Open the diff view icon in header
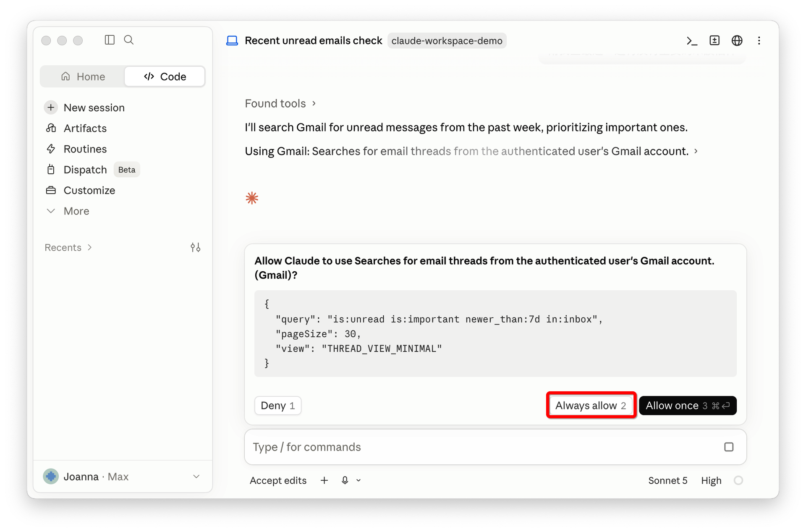806x532 pixels. coord(714,41)
